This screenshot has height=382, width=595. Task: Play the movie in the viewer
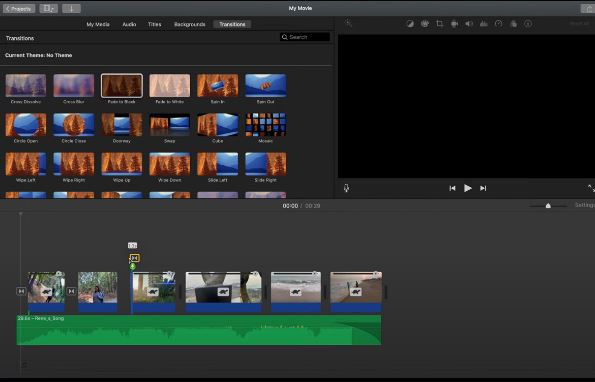468,188
